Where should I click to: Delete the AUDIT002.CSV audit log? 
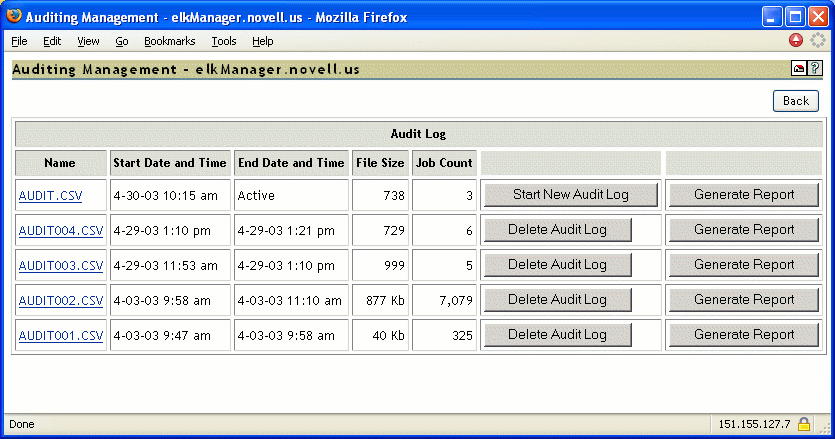[x=557, y=300]
